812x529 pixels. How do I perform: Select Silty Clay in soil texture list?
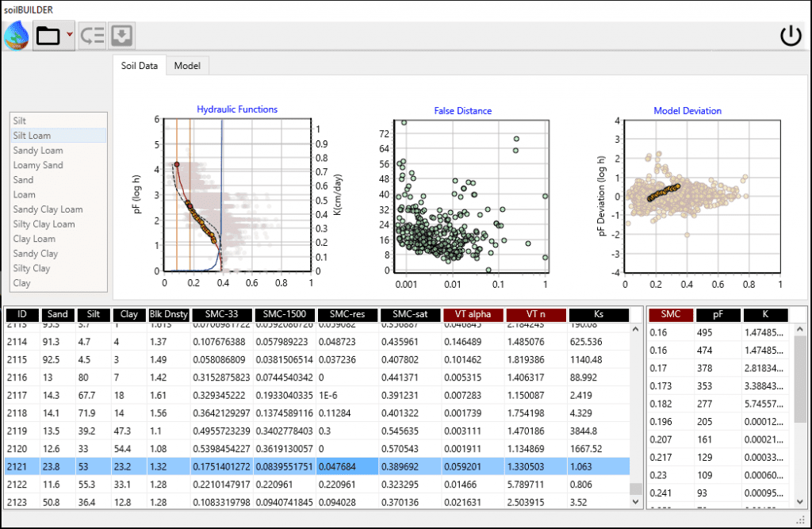tap(58, 268)
